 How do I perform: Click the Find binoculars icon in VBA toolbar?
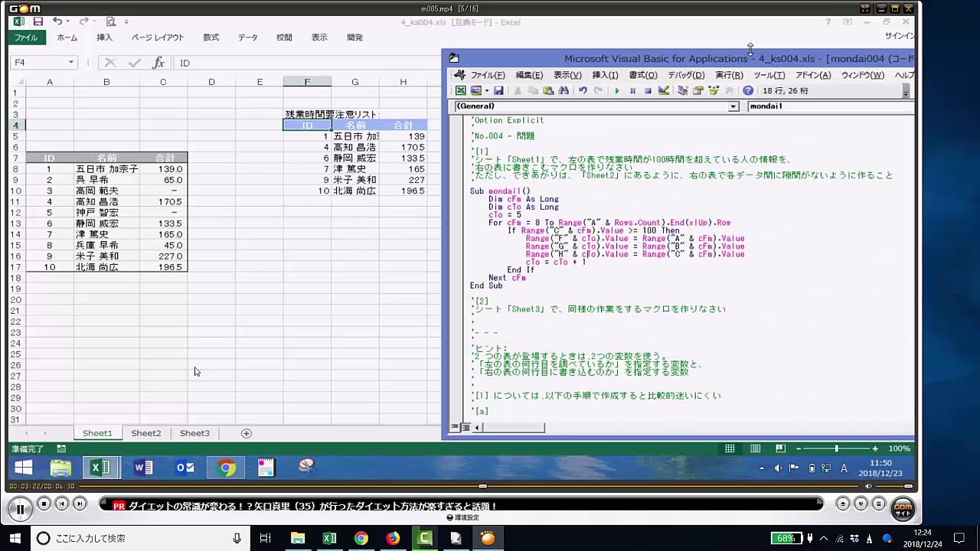pyautogui.click(x=563, y=90)
